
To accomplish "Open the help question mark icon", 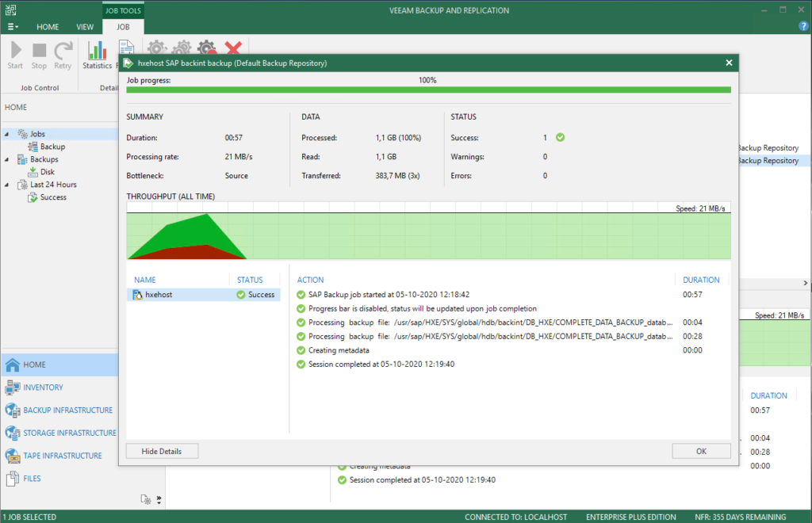I will tap(803, 27).
